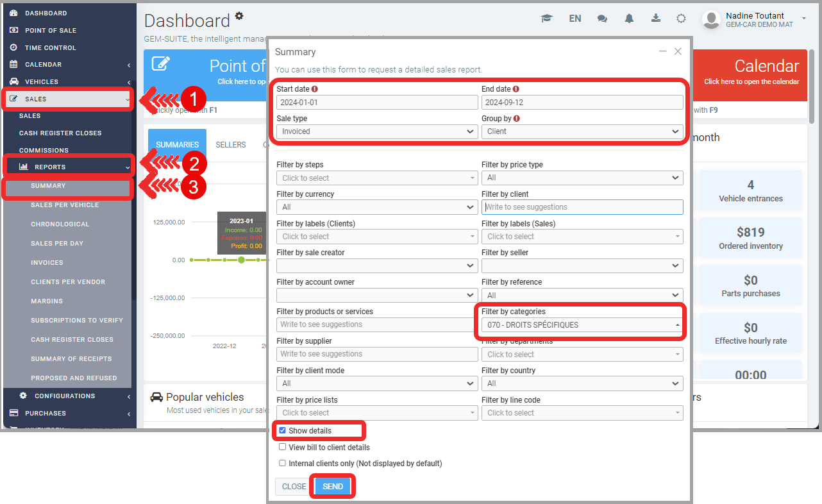This screenshot has height=504, width=822.
Task: Click the theme toggle sun icon
Action: tap(681, 19)
